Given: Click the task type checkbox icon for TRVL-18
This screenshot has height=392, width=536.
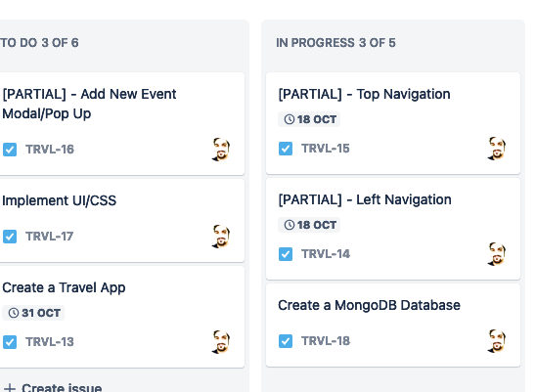Looking at the screenshot, I should pyautogui.click(x=286, y=341).
